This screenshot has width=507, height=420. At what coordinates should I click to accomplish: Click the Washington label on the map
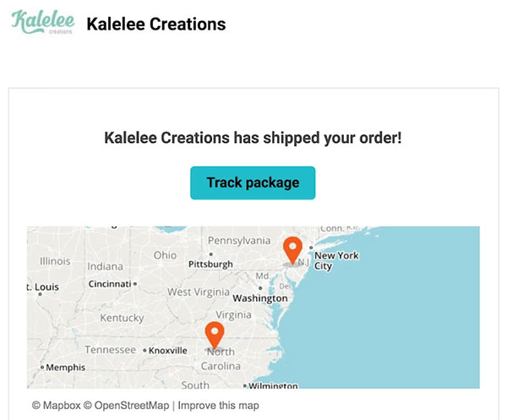259,298
